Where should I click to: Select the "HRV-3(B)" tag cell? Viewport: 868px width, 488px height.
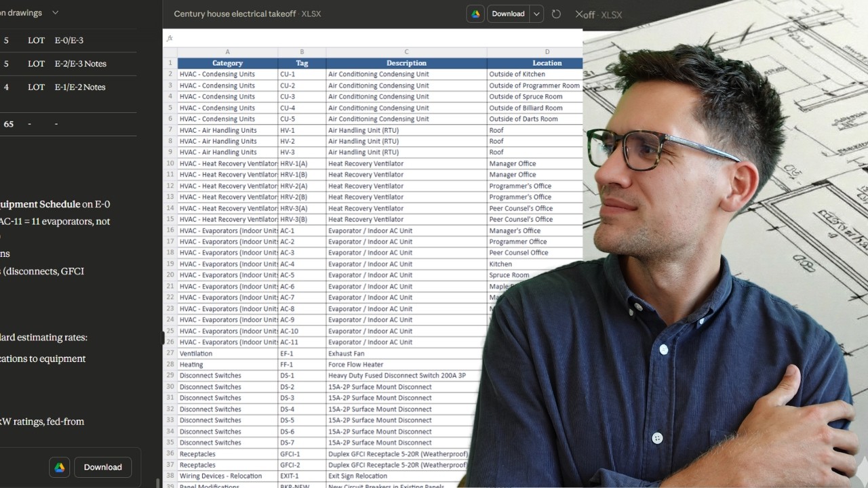click(302, 220)
